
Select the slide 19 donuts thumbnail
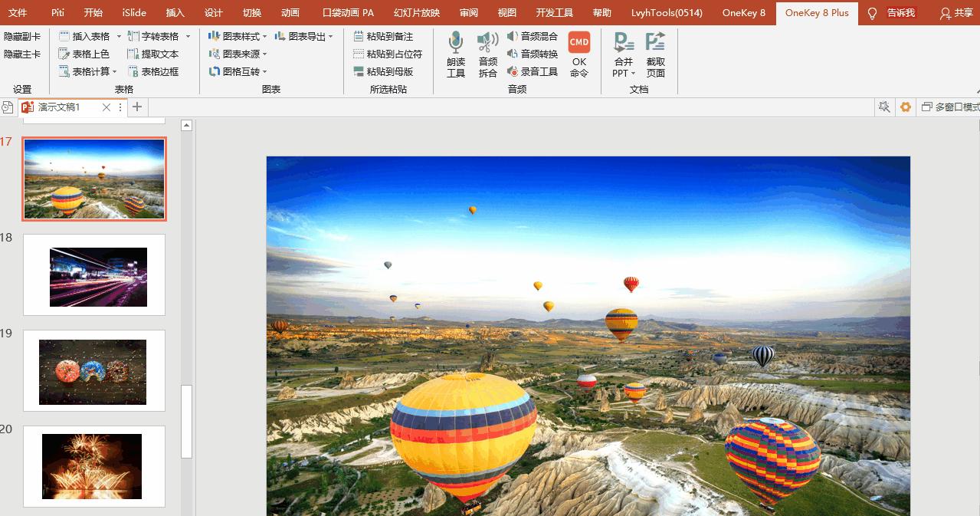click(93, 371)
